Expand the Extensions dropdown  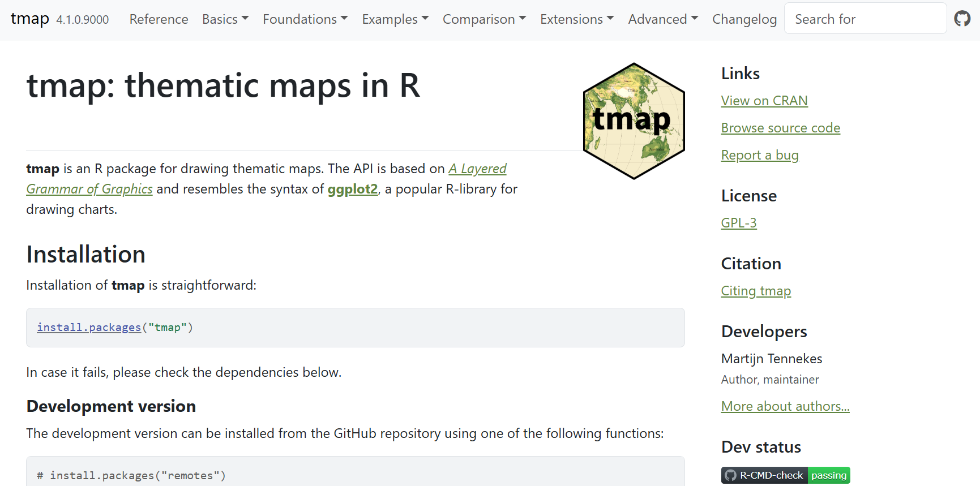pyautogui.click(x=576, y=19)
